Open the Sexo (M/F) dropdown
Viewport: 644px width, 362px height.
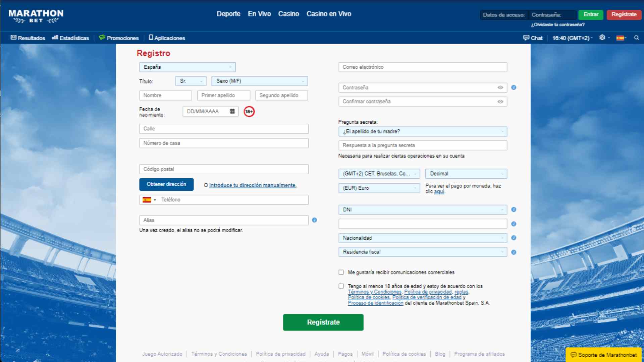[x=260, y=81]
